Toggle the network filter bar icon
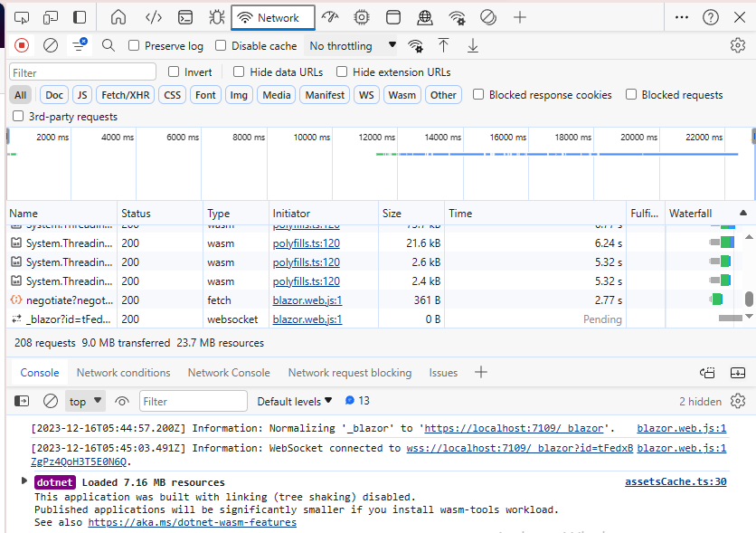Viewport: 756px width, 533px height. tap(80, 45)
